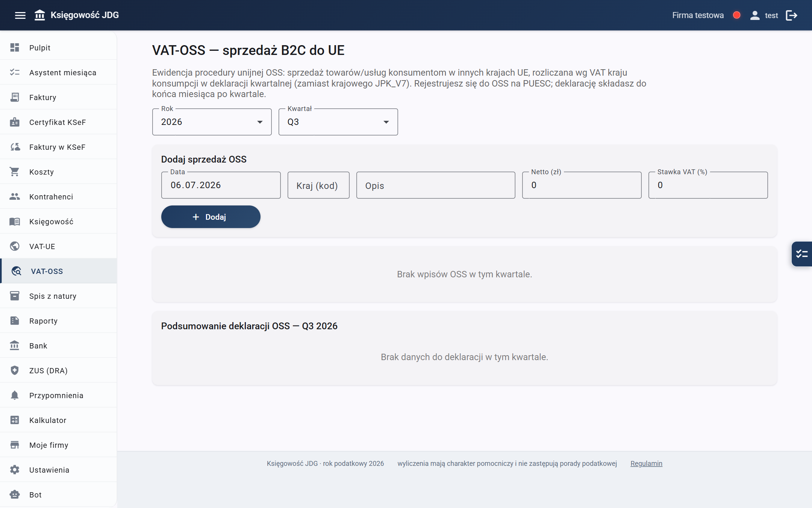Image resolution: width=812 pixels, height=508 pixels.
Task: Open Faktury menu item
Action: coord(58,97)
